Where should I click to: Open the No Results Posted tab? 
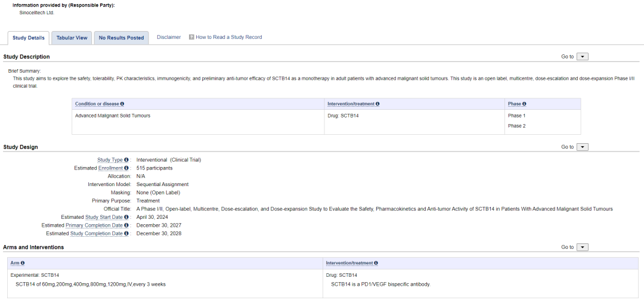[x=121, y=38]
